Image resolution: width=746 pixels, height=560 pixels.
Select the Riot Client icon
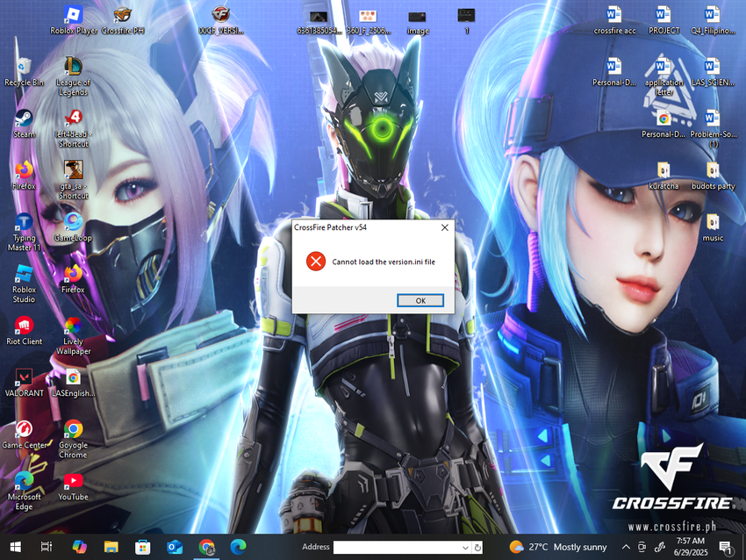tap(24, 331)
